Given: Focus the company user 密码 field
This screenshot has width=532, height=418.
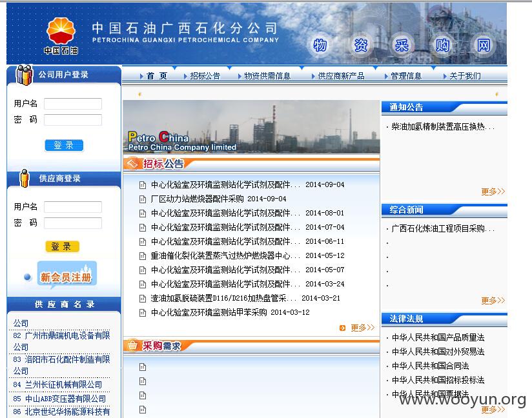Looking at the screenshot, I should coord(73,120).
